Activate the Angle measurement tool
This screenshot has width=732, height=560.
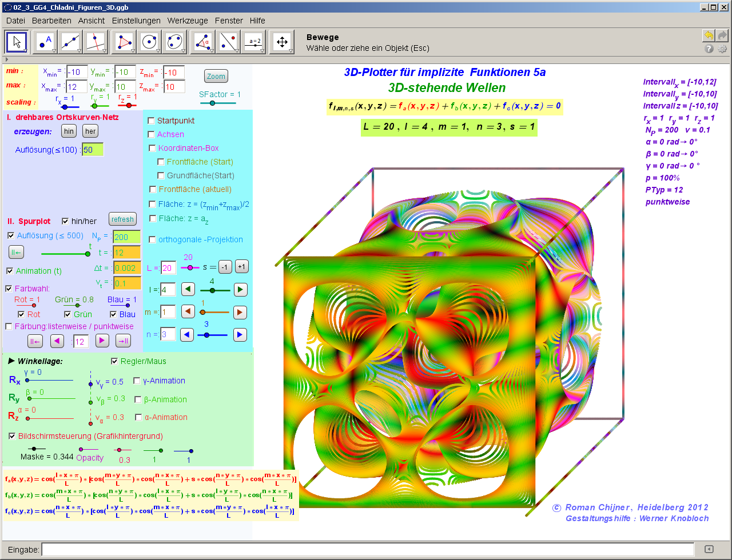point(203,42)
